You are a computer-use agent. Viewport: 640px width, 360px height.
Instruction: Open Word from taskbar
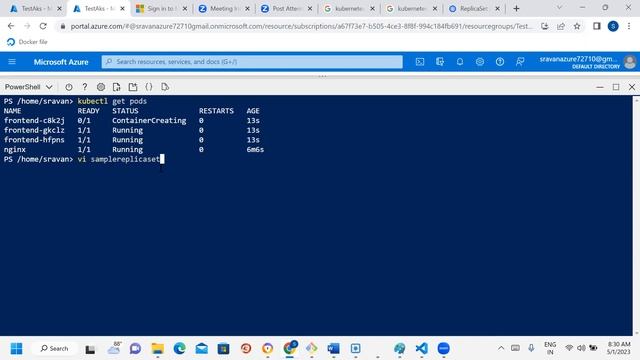tap(333, 348)
